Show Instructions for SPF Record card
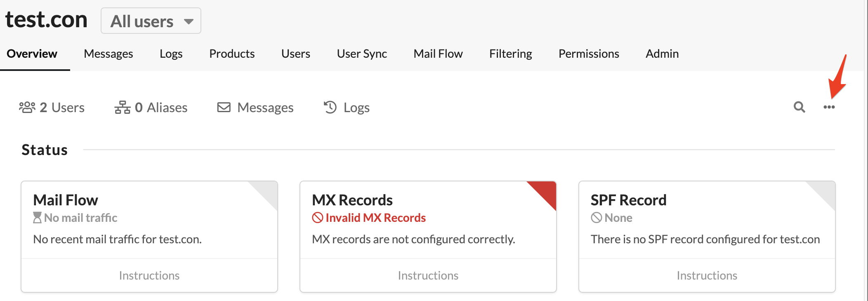Screen dimensions: 868x301 click(x=707, y=275)
